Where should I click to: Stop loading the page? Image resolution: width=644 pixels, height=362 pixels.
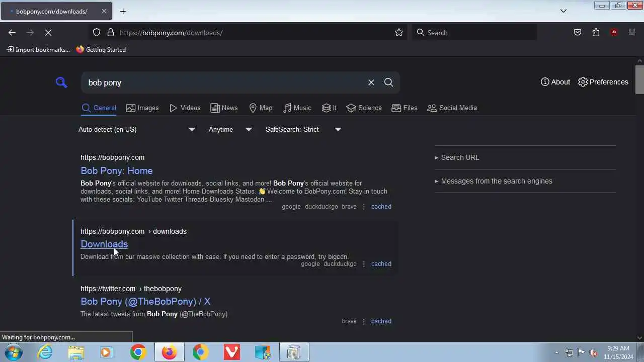click(x=48, y=33)
